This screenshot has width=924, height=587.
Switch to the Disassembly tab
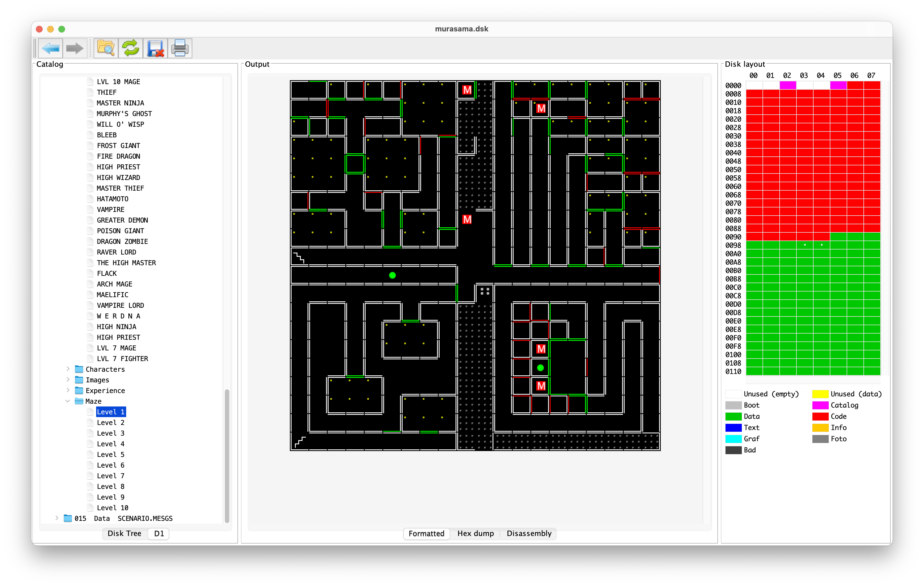point(529,533)
